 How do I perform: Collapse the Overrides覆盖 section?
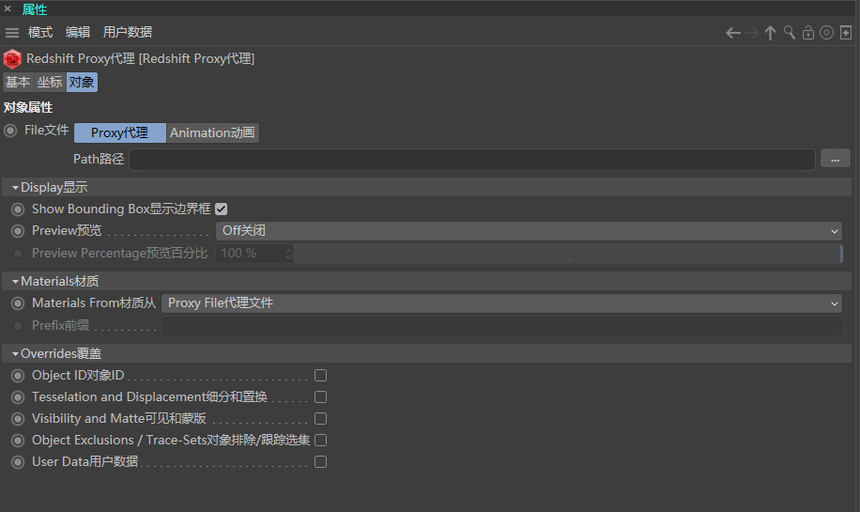coord(15,354)
